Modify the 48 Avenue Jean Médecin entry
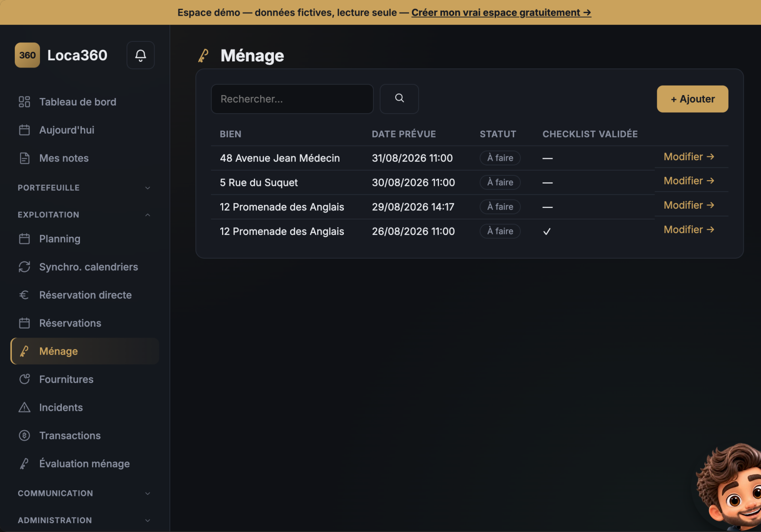 tap(689, 157)
